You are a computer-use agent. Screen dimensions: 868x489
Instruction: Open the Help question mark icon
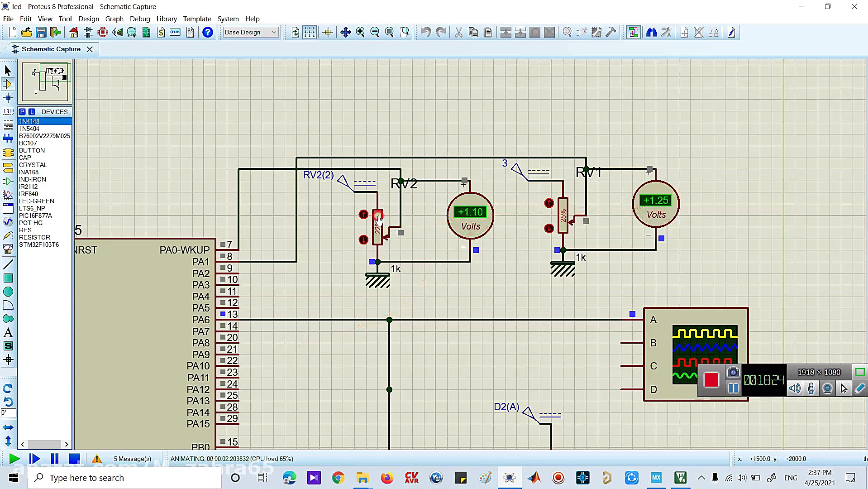208,32
